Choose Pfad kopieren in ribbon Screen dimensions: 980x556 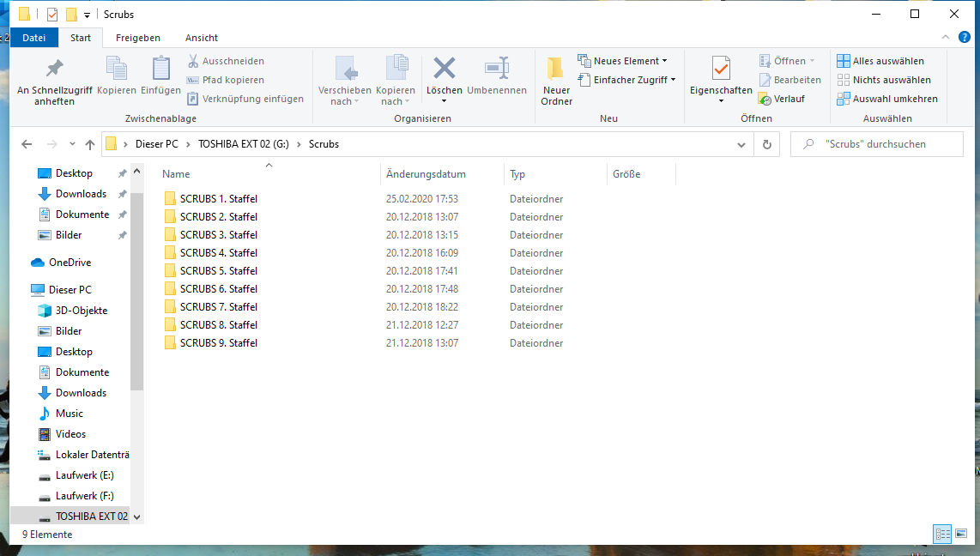point(226,80)
